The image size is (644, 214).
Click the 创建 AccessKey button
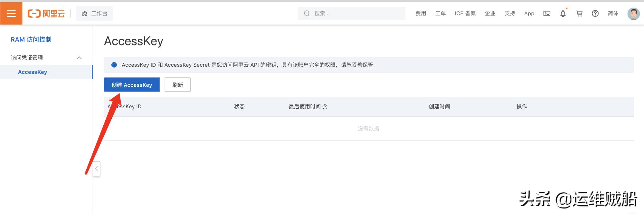tap(132, 85)
